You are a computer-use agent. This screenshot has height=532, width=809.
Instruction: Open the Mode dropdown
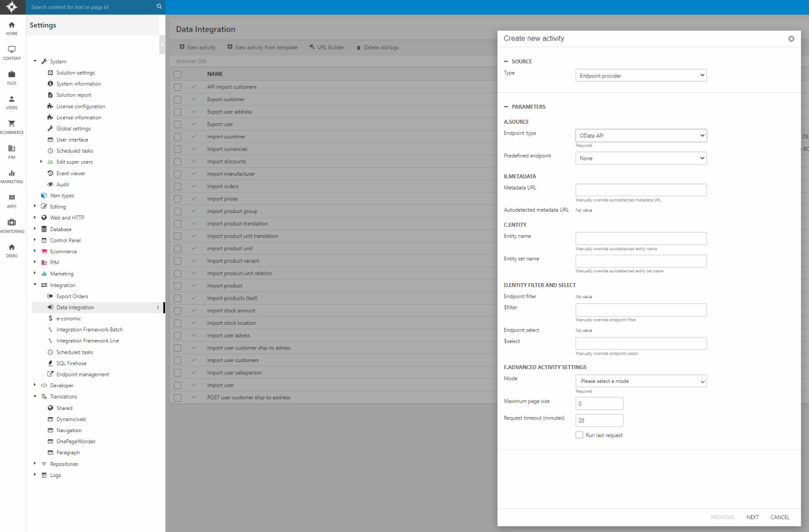coord(641,381)
